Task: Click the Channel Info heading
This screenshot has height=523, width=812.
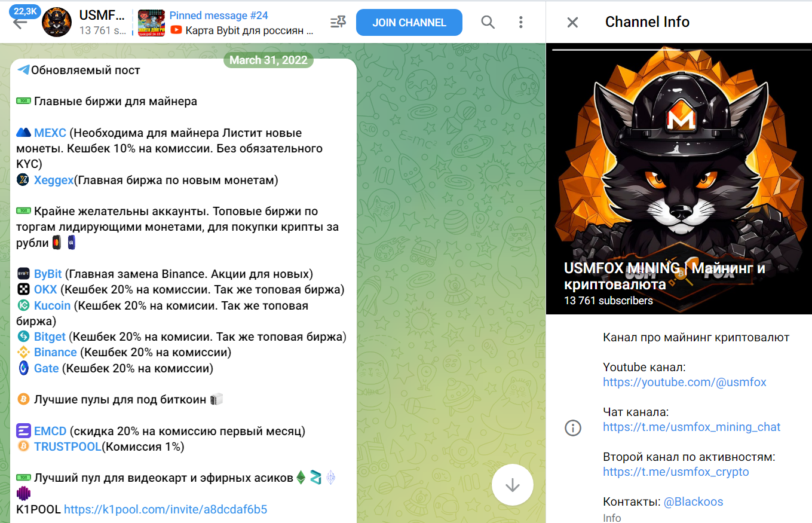Action: pyautogui.click(x=647, y=22)
